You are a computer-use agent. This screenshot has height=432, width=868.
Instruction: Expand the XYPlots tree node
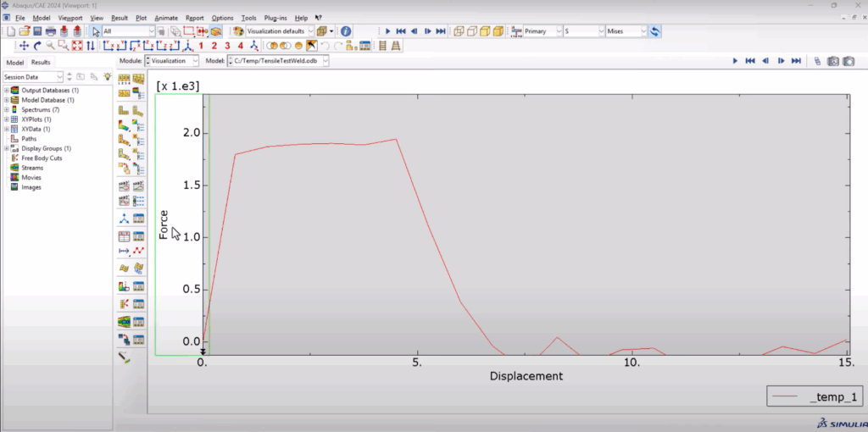click(x=6, y=119)
